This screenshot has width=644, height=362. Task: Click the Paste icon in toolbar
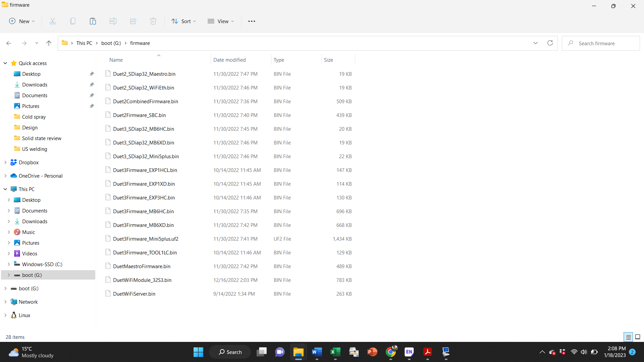click(x=93, y=21)
